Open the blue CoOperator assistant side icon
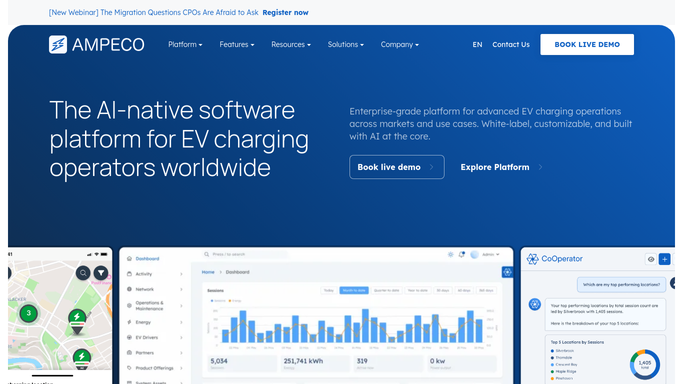Screen dimensions: 683x384 [507, 272]
